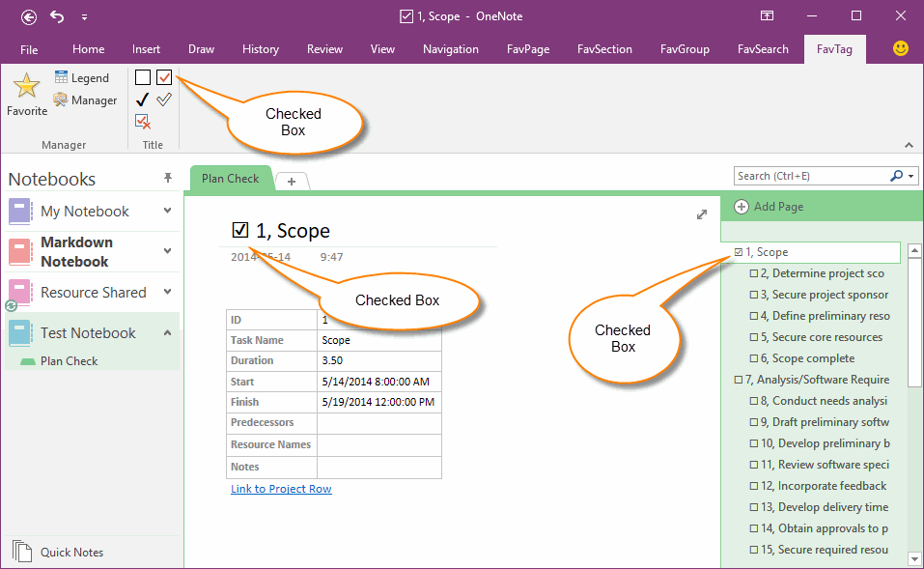
Task: Expand My Notebook
Action: pos(166,209)
